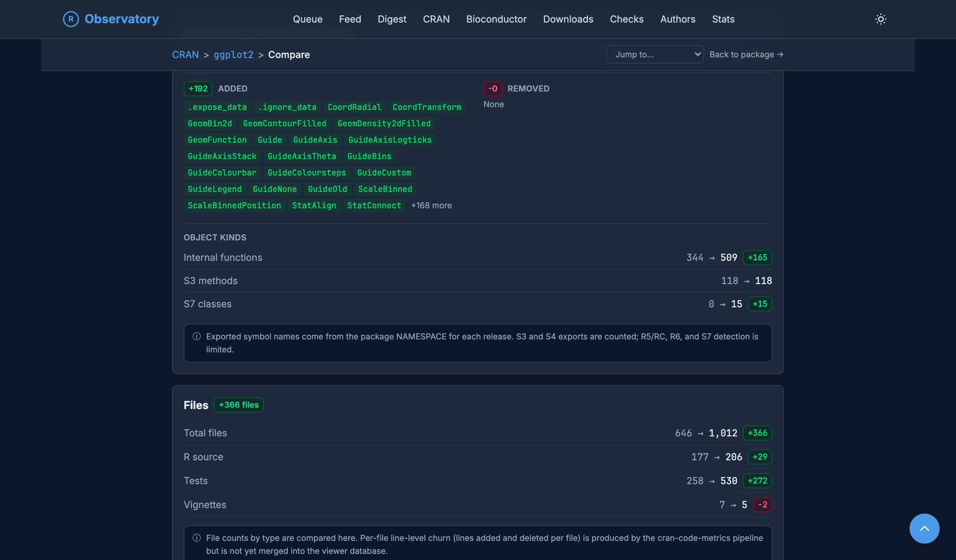This screenshot has height=560, width=956.
Task: Click the GuideColoursteps symbol tag
Action: point(307,172)
